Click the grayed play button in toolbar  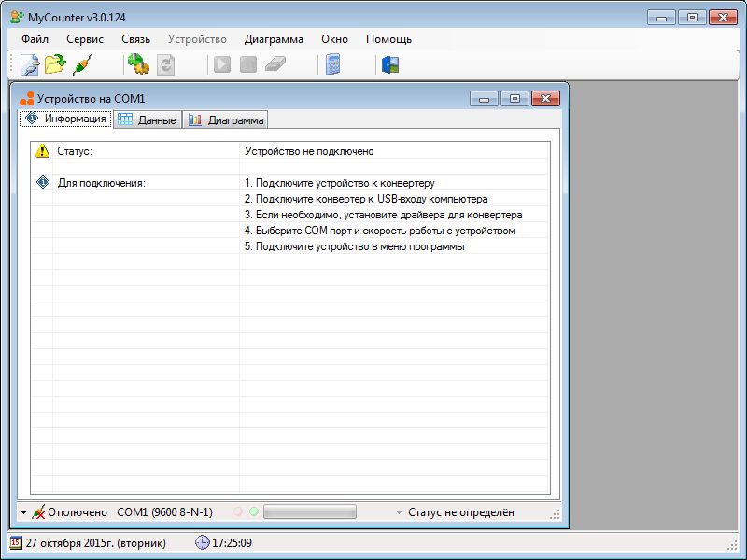(x=222, y=64)
